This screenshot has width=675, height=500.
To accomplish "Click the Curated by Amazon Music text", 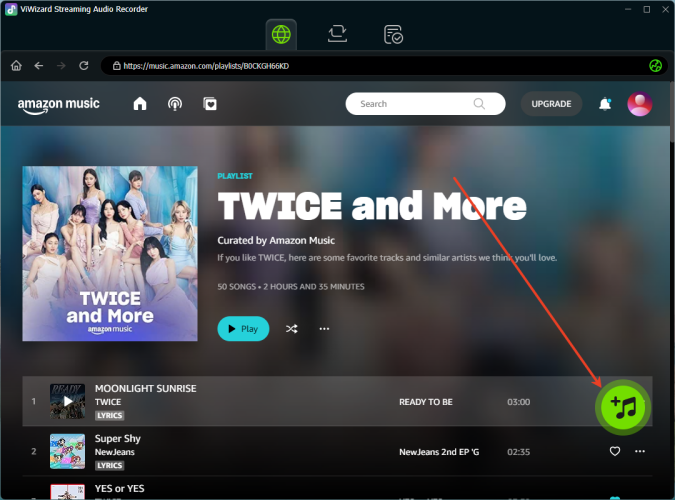I will pos(276,240).
